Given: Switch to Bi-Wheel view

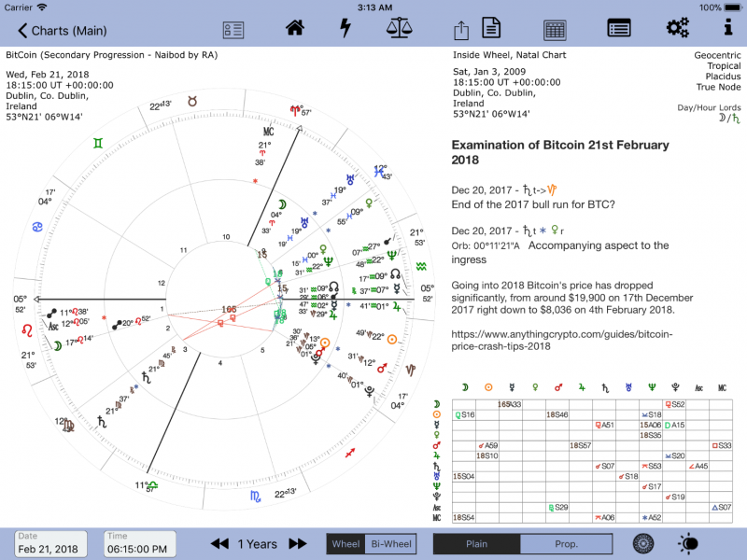Looking at the screenshot, I should (391, 544).
